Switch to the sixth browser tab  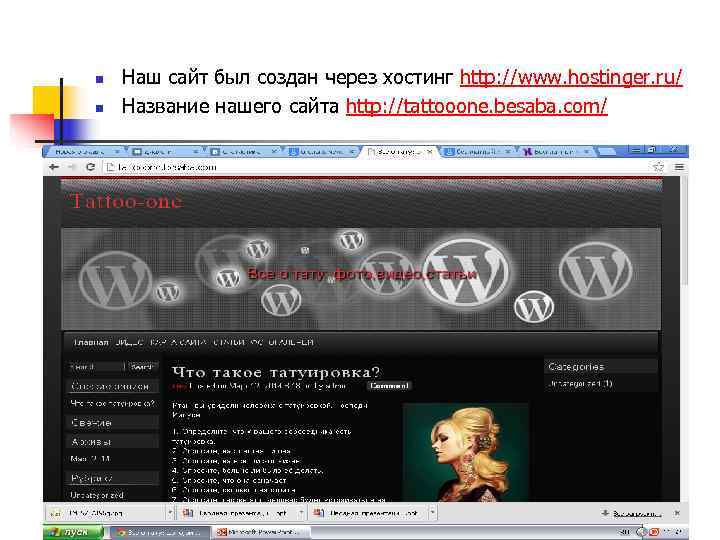coord(476,151)
